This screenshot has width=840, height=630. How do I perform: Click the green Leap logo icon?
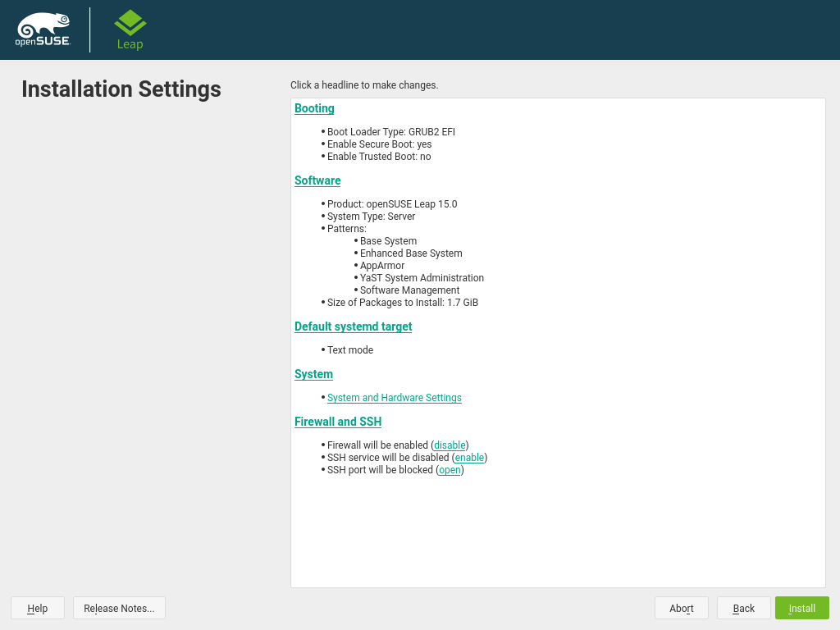130,23
